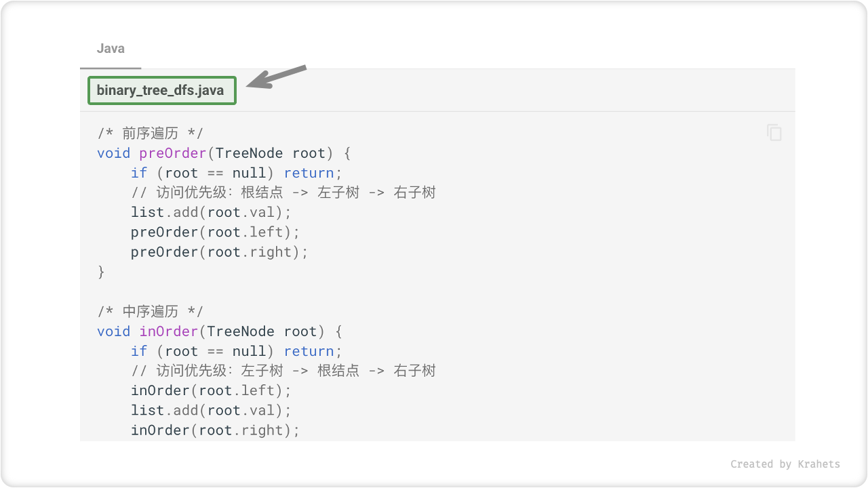Click the preOrder(root.right) call line
Viewport: 868px width, 488px height.
pos(219,252)
